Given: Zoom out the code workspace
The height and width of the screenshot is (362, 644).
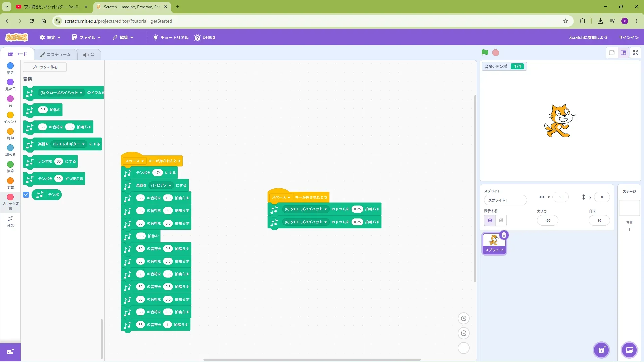Looking at the screenshot, I should pyautogui.click(x=464, y=334).
